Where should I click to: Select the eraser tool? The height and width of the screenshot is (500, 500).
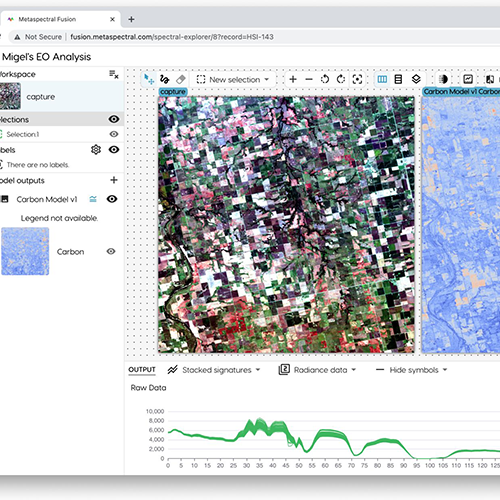180,79
